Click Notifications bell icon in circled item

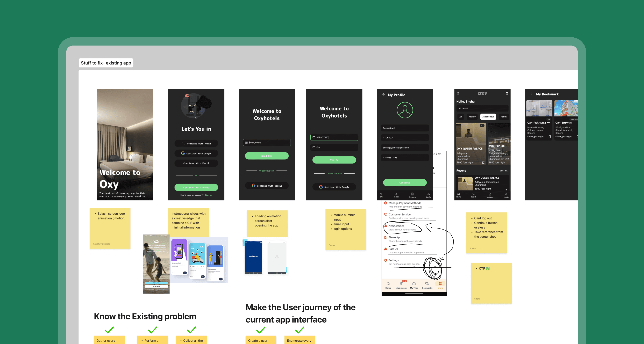[385, 226]
